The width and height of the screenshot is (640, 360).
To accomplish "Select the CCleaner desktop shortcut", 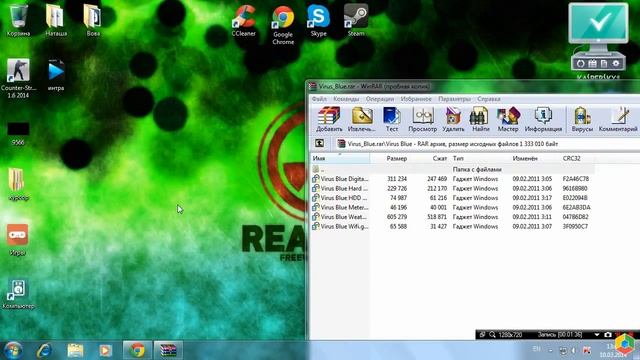I will click(244, 20).
